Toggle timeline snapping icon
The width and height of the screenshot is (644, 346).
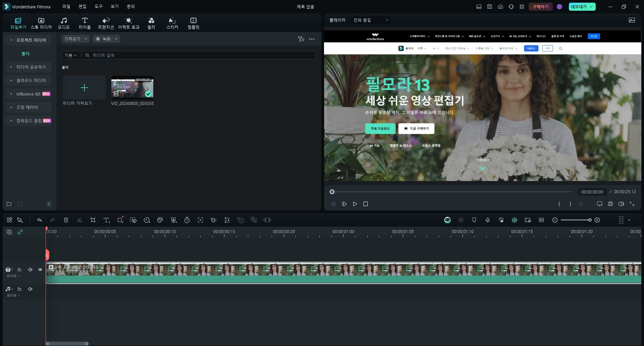515,220
